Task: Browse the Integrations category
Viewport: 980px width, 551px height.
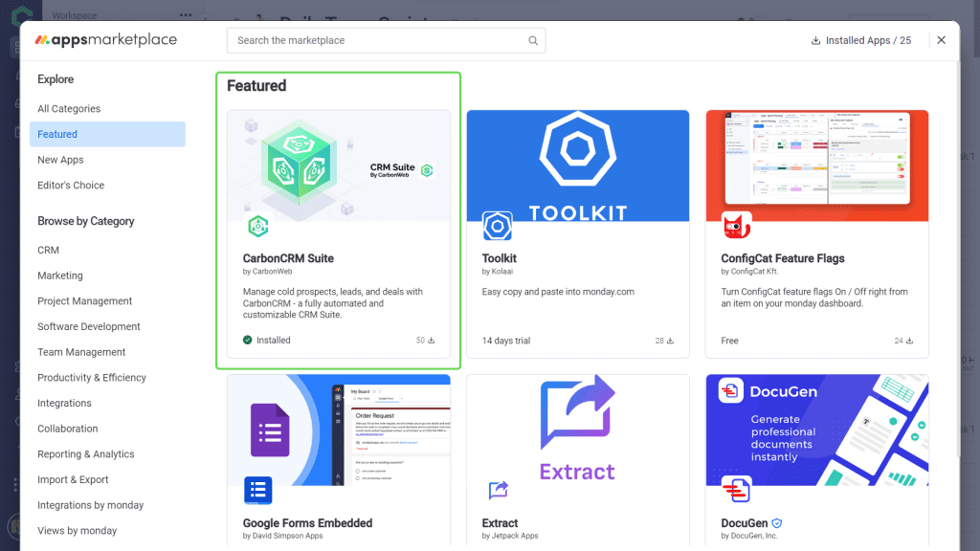Action: pos(64,404)
